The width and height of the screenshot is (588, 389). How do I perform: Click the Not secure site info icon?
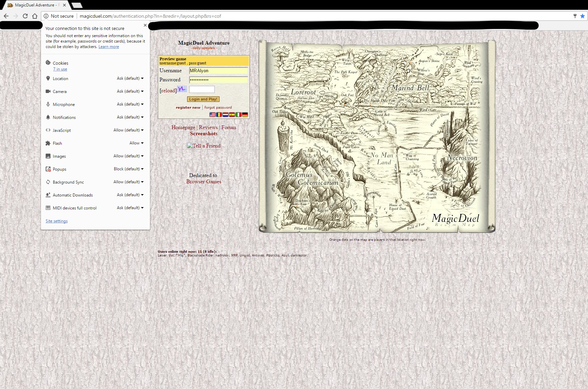pyautogui.click(x=46, y=16)
